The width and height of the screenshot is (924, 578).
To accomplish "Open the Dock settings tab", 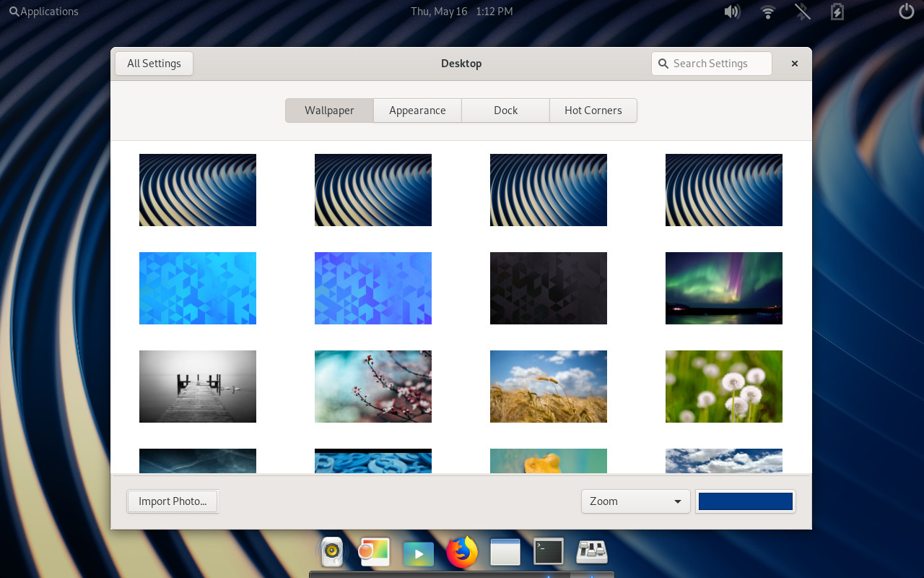I will pos(505,110).
